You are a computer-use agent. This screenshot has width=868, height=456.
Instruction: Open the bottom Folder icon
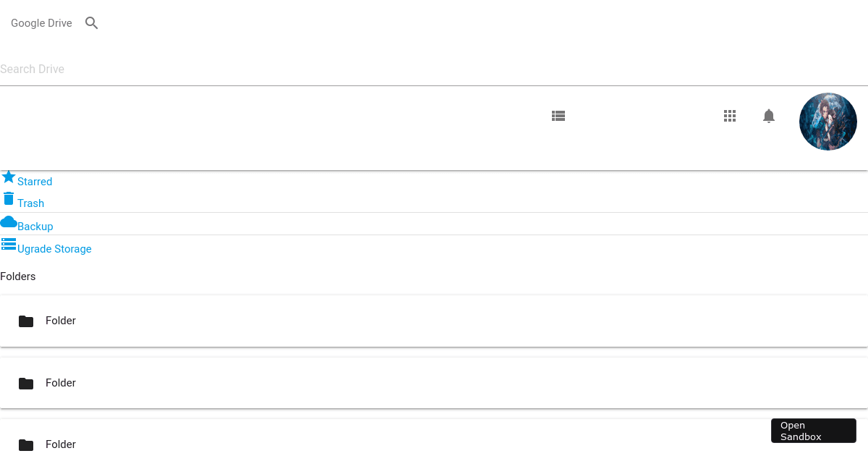[x=26, y=444]
